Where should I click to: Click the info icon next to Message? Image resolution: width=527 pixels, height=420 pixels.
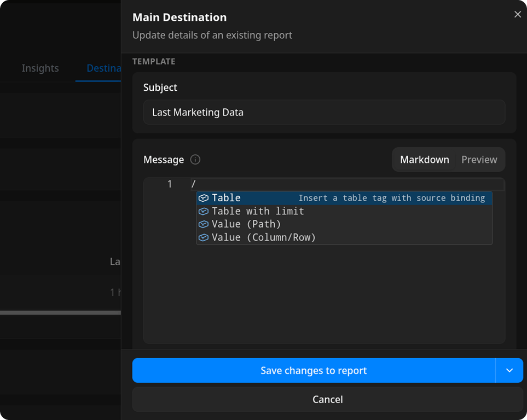tap(195, 160)
